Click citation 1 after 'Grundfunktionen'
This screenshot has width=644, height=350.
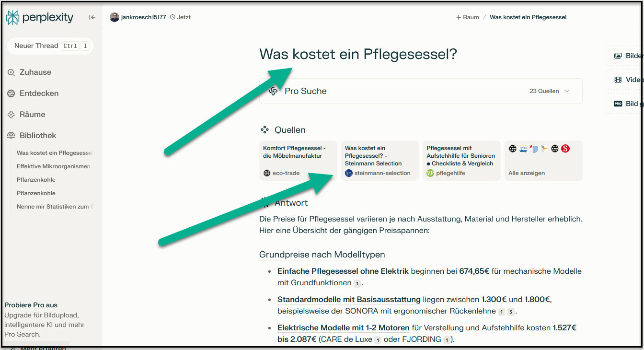[356, 283]
